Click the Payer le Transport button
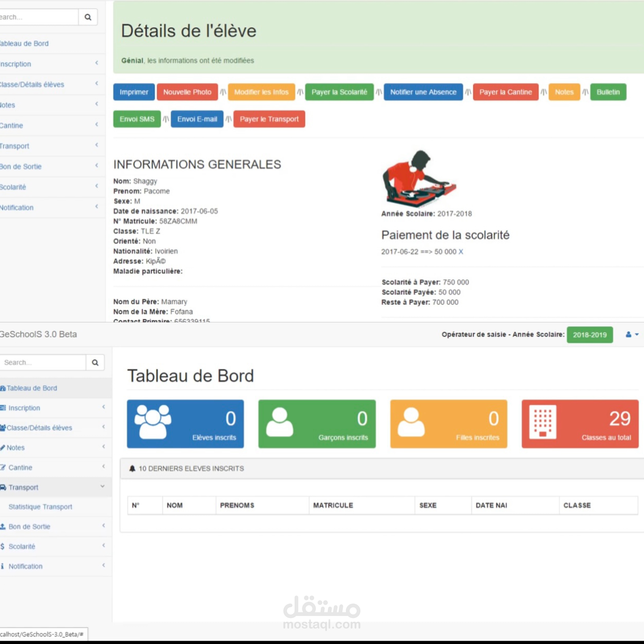The height and width of the screenshot is (644, 644). (269, 119)
